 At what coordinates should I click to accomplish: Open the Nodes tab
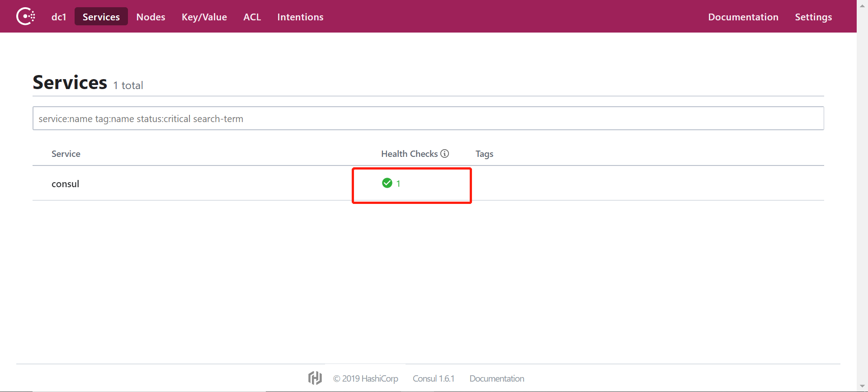(x=151, y=17)
